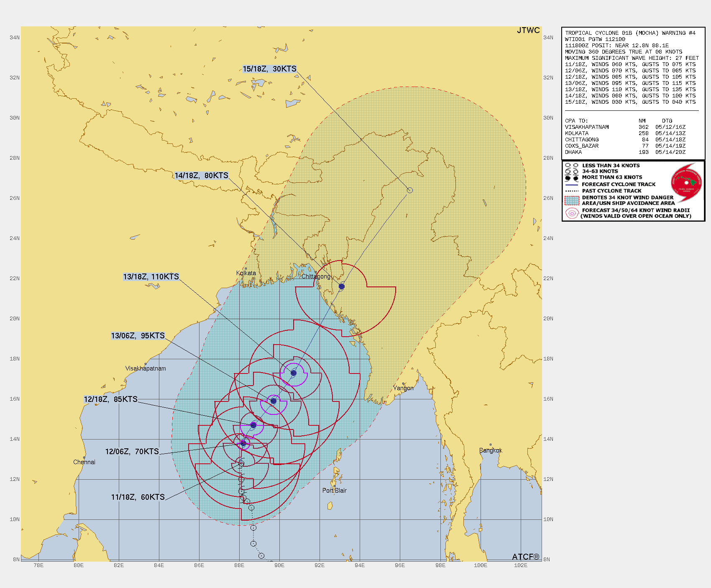This screenshot has height=588, width=711.
Task: Click the Kolkata city label
Action: coord(246,273)
